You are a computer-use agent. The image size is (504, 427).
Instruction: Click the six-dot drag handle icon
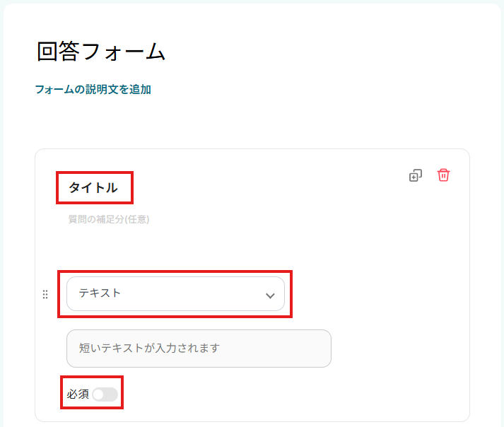coord(45,294)
